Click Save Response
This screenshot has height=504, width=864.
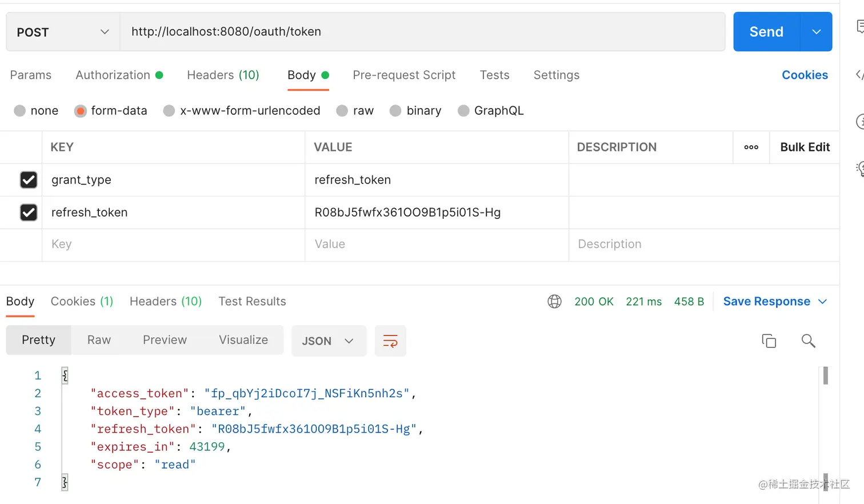point(766,302)
